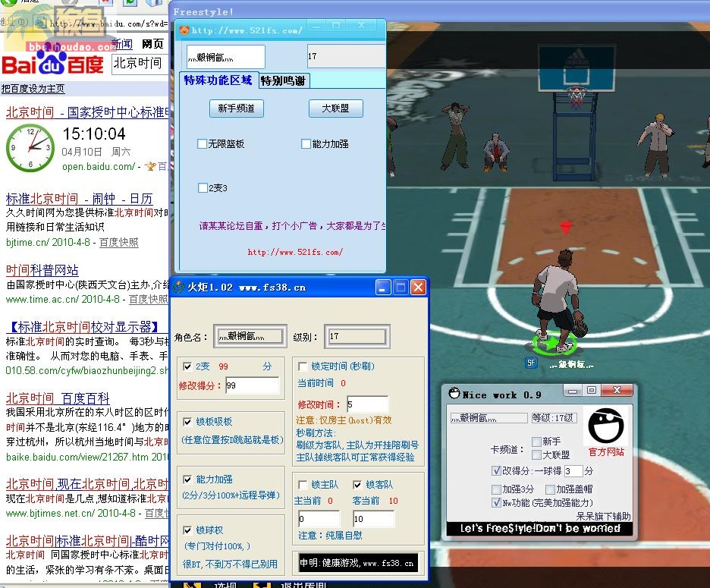Open 标准北京时间 - 闹钟 - 日历 result

pos(79,199)
